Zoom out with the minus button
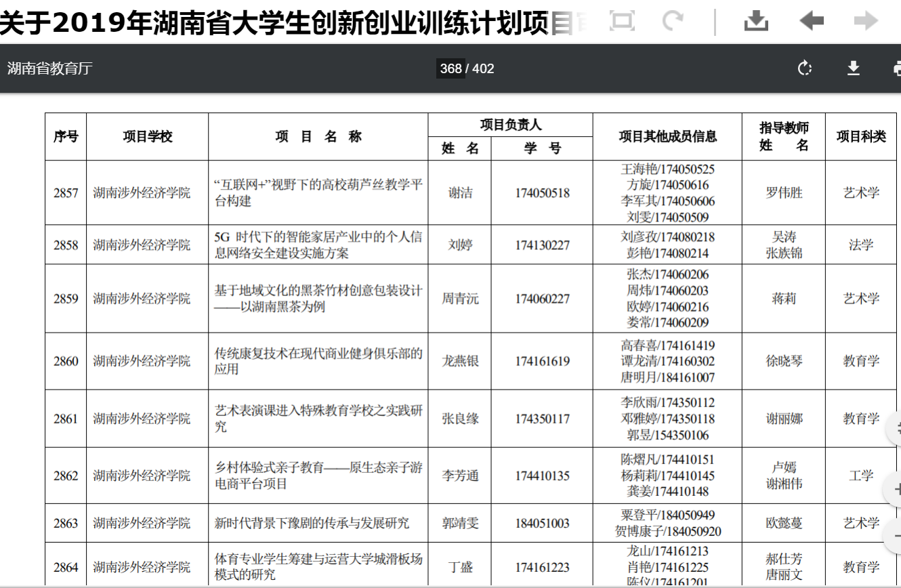The height and width of the screenshot is (588, 901). [895, 535]
